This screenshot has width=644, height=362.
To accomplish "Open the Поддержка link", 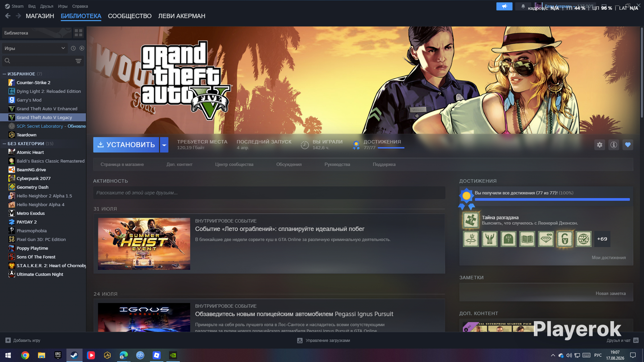I will click(x=384, y=164).
